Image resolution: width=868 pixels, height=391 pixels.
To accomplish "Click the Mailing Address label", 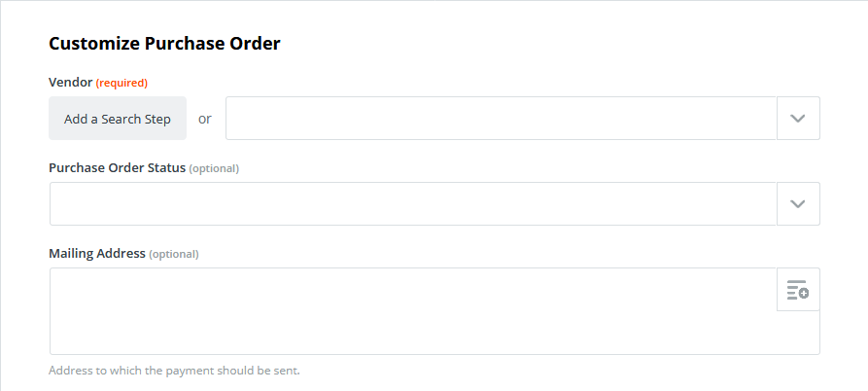I will pos(97,254).
